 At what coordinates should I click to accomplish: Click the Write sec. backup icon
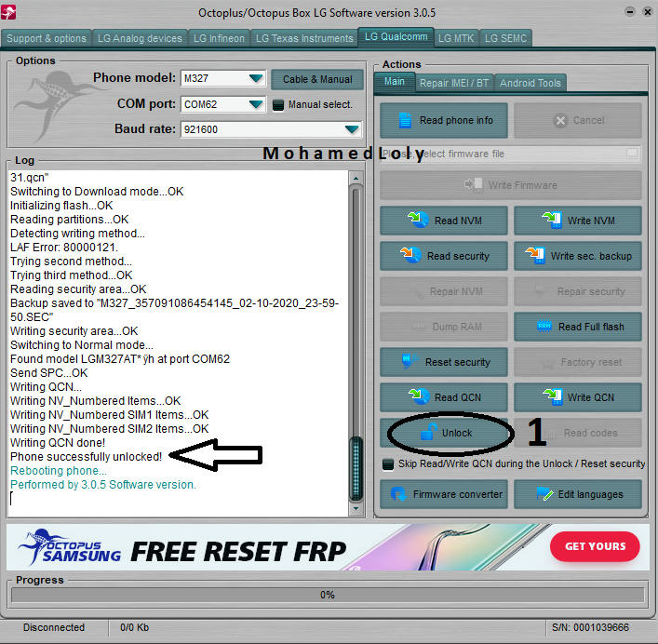(535, 255)
